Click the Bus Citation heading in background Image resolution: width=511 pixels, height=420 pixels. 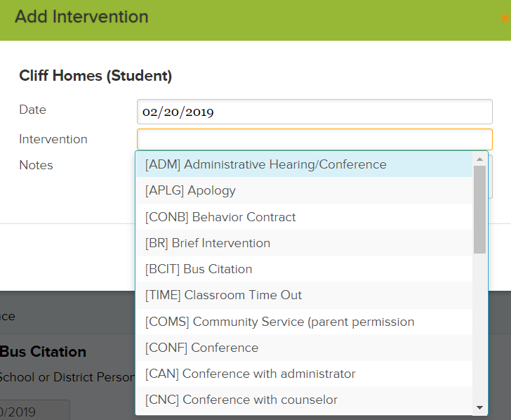43,351
